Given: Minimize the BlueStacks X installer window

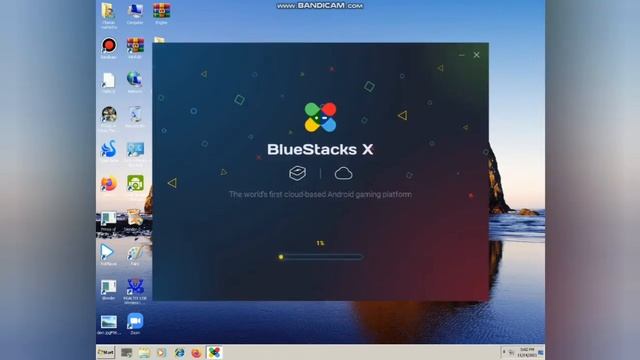Looking at the screenshot, I should pyautogui.click(x=462, y=55).
